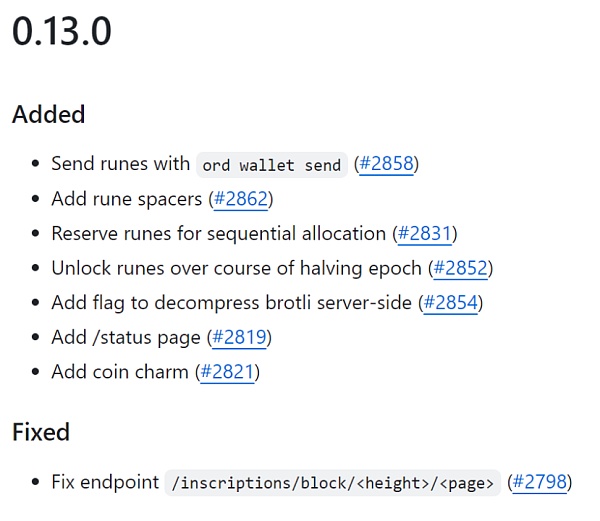Select the Added section heading

coord(48,114)
